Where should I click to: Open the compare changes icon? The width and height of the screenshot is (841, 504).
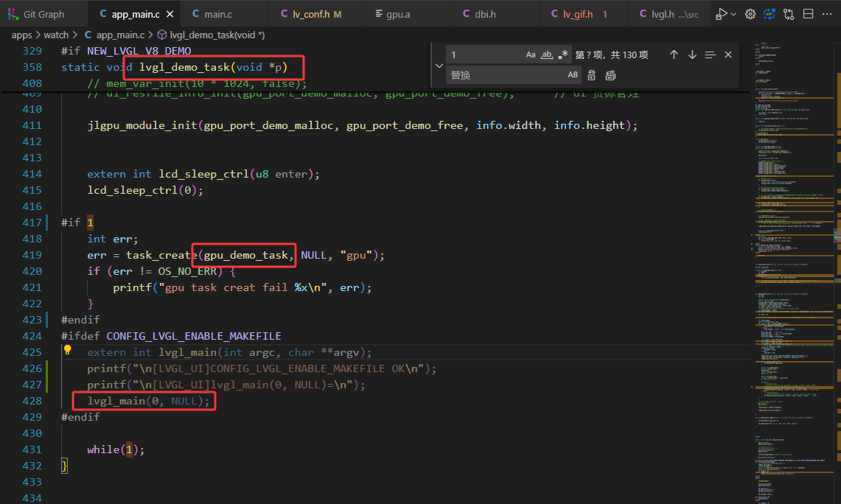pyautogui.click(x=789, y=15)
